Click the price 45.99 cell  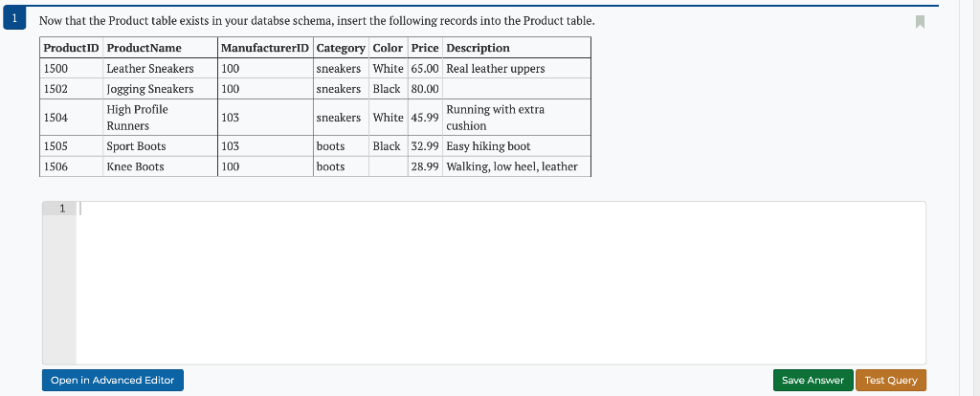(425, 118)
